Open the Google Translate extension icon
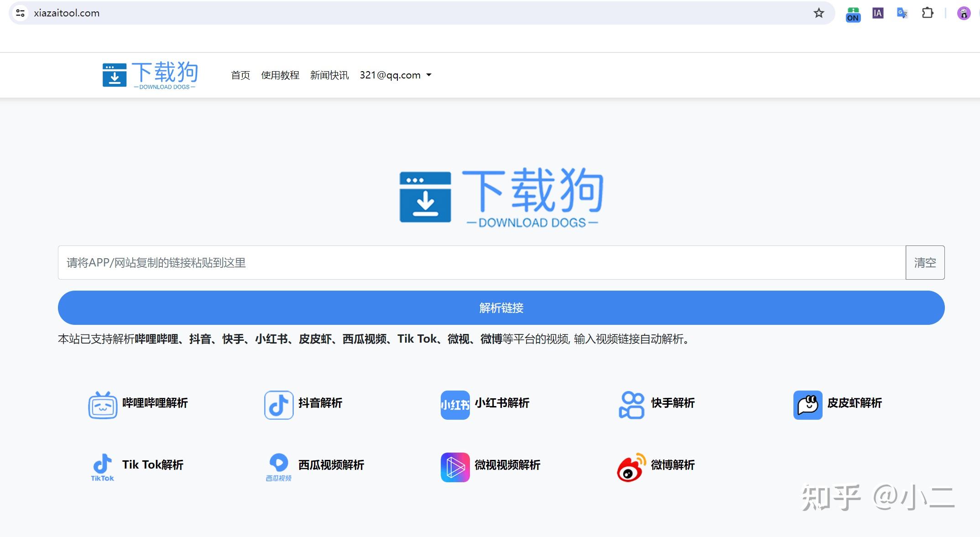Screen dimensions: 980x537 click(902, 13)
